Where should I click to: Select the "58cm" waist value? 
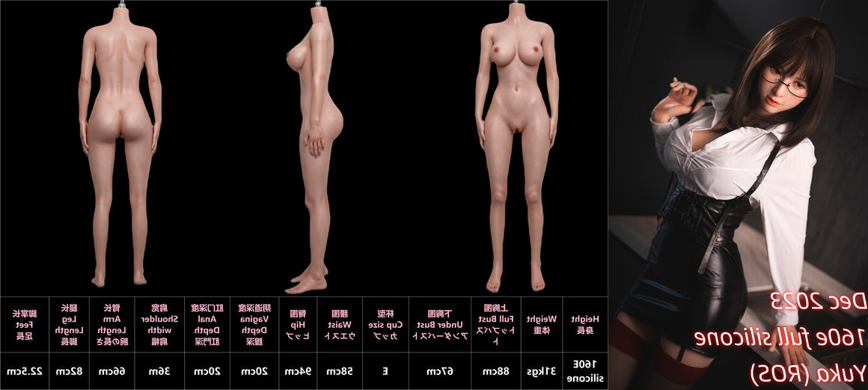click(340, 371)
